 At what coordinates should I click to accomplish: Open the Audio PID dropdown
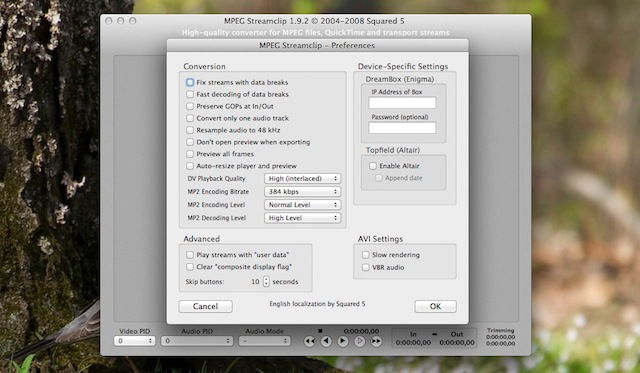197,341
